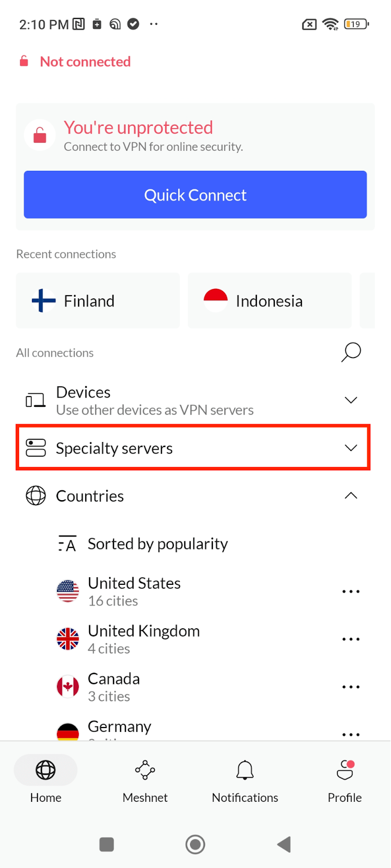The width and height of the screenshot is (391, 868).
Task: Open the search icon under All connections
Action: (351, 352)
